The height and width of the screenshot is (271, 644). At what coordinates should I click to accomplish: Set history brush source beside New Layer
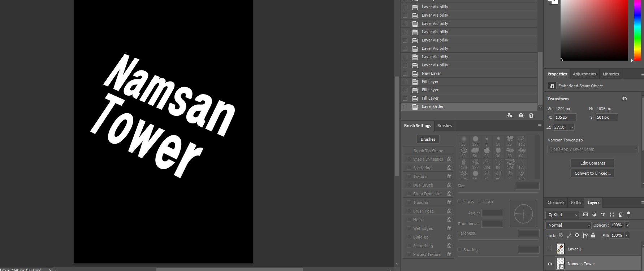[405, 73]
